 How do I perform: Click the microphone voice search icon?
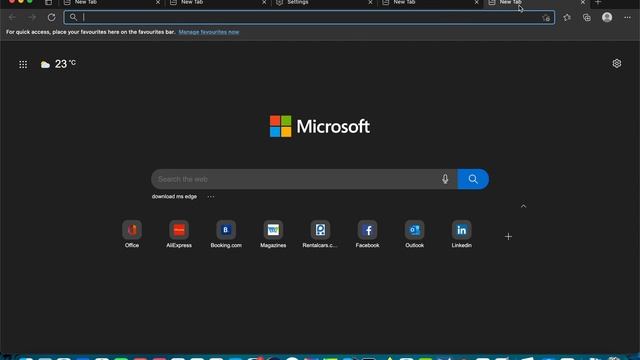[445, 179]
